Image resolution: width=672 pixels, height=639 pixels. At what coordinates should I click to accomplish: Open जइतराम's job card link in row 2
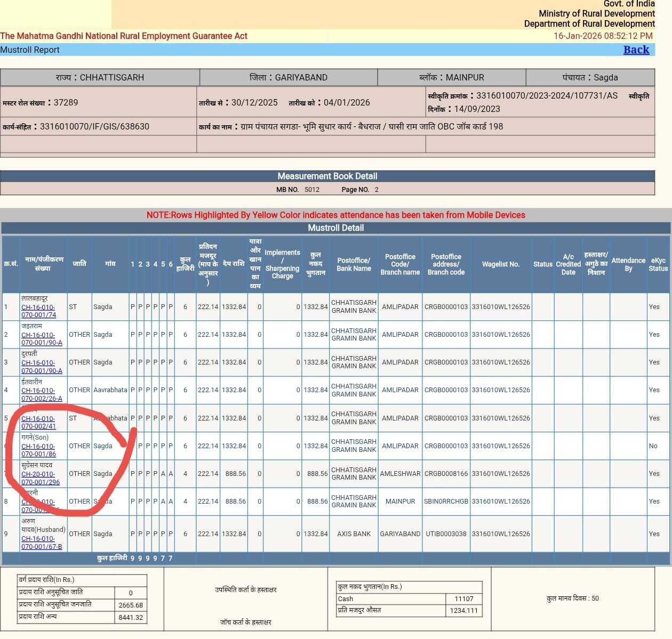[x=41, y=339]
